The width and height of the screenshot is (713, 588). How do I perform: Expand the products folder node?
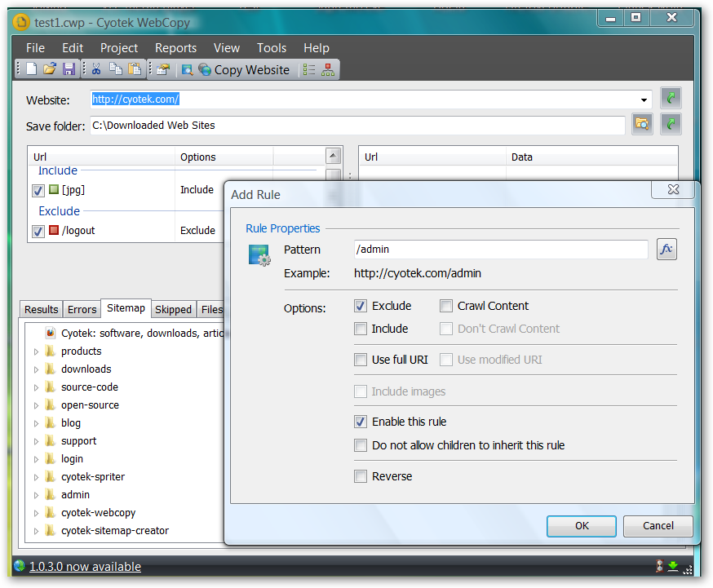point(37,351)
